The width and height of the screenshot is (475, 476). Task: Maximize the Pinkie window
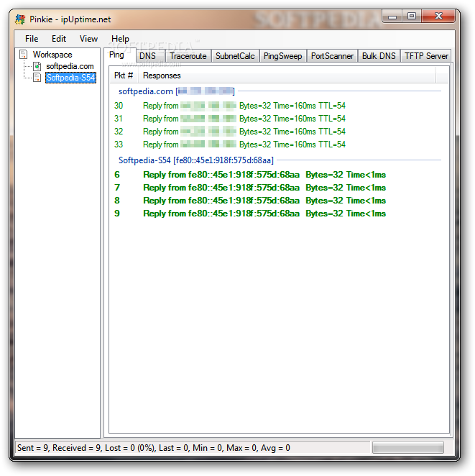[x=412, y=17]
